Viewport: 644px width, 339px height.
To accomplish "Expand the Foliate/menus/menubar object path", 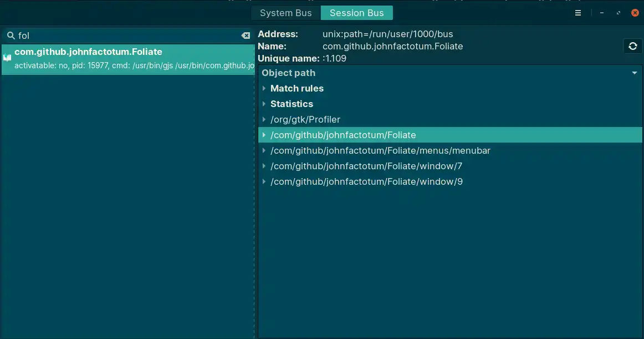I will point(264,151).
